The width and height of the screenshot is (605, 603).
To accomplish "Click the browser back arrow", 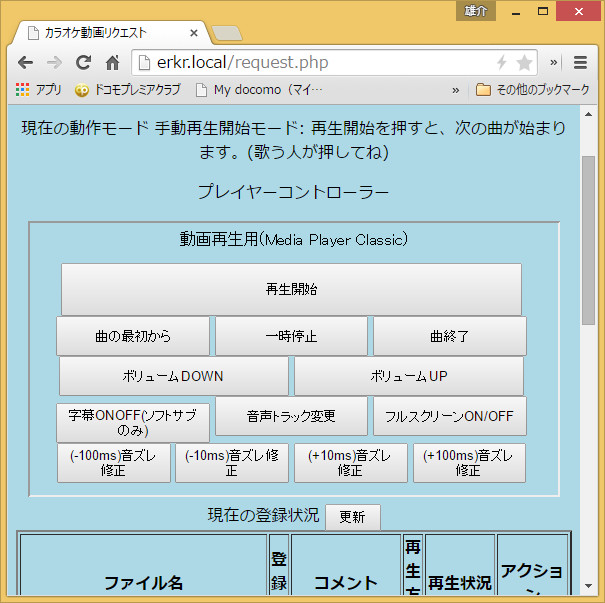I will (25, 62).
